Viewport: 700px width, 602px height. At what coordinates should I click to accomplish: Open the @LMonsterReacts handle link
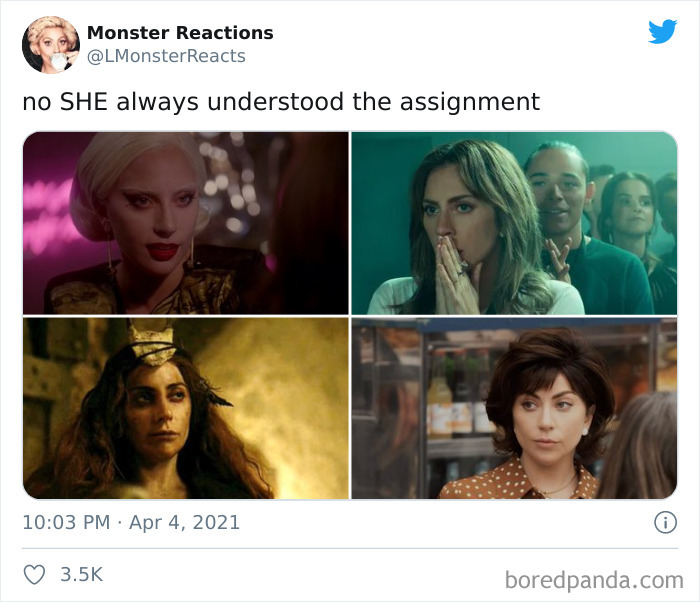166,56
